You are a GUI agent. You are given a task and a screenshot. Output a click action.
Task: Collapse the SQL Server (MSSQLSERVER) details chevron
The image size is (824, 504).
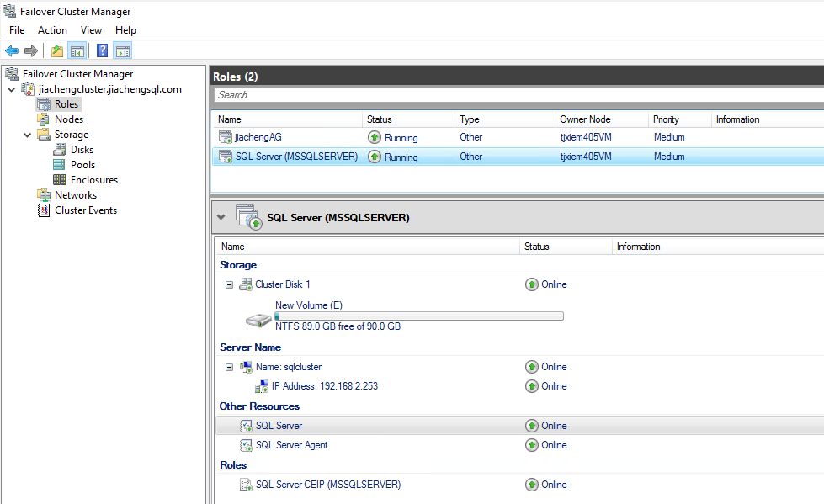[221, 217]
